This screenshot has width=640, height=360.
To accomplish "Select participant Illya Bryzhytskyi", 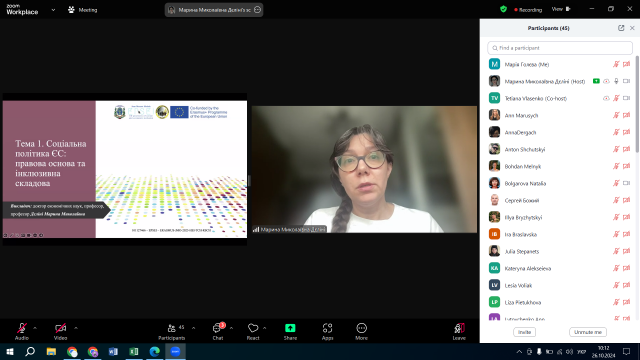I will (x=560, y=218).
